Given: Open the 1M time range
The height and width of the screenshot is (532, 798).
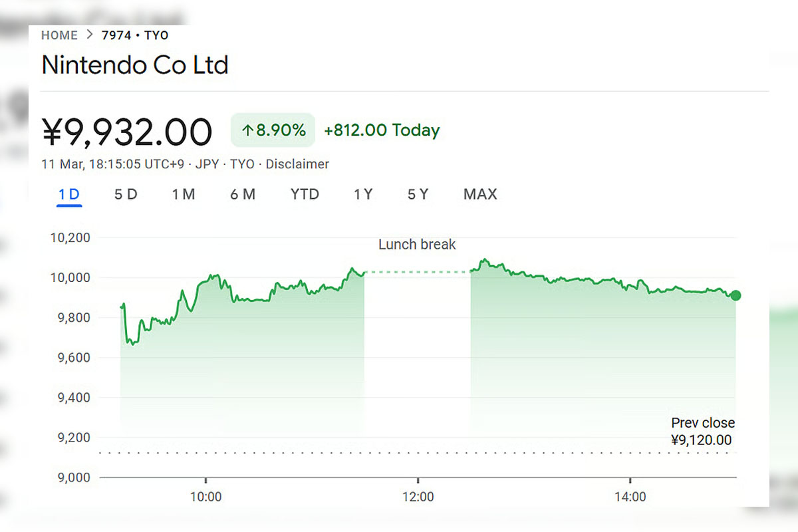Looking at the screenshot, I should coord(183,194).
